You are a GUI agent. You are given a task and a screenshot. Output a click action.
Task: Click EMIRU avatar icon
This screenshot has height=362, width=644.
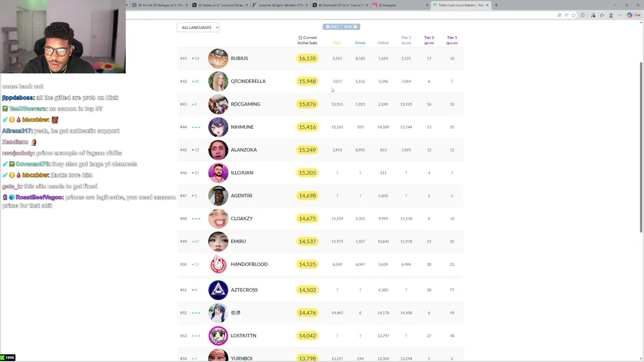[218, 241]
